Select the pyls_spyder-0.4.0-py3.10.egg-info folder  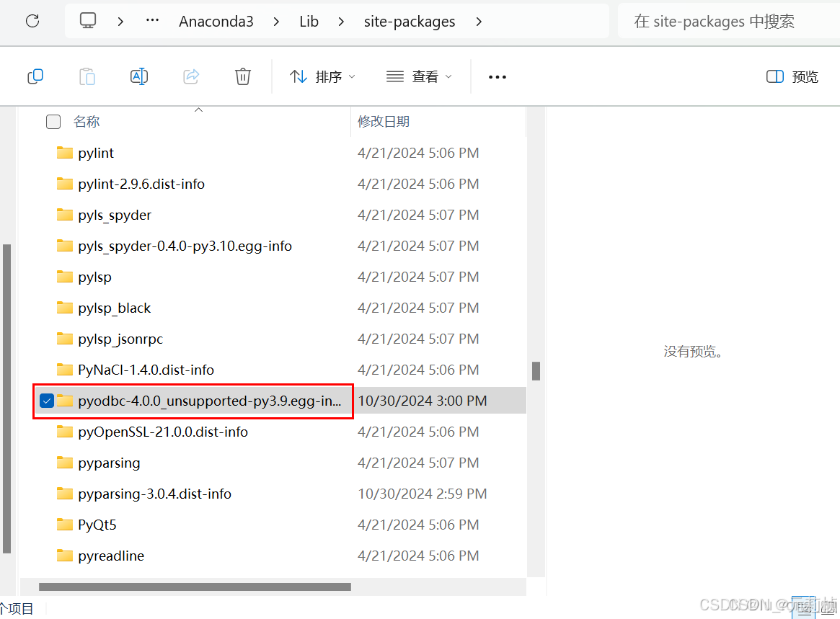pyautogui.click(x=185, y=246)
